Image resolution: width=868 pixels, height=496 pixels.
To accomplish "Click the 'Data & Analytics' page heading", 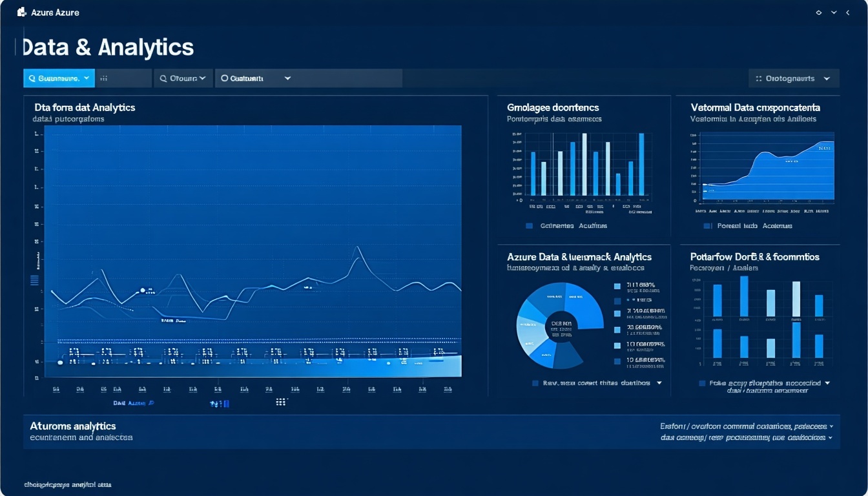I will [108, 47].
